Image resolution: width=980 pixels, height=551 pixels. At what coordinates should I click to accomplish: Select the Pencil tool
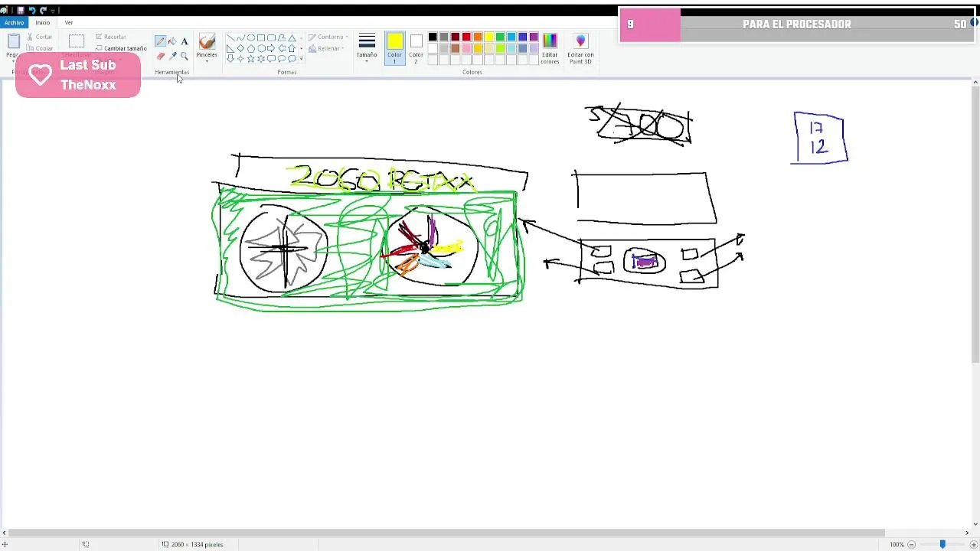coord(160,41)
